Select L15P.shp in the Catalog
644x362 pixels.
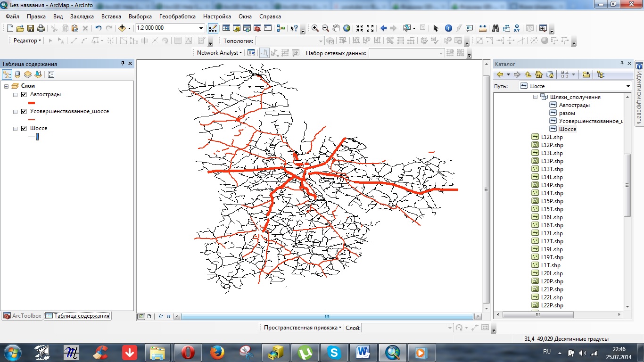[x=552, y=201]
